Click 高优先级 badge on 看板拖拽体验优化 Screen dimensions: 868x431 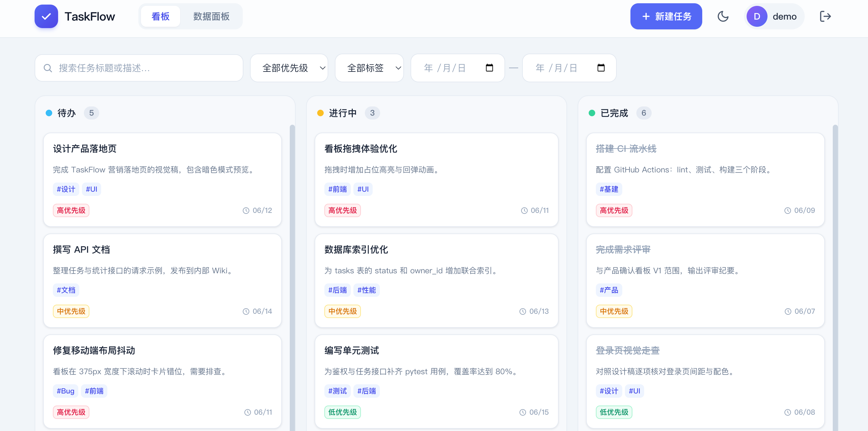click(x=342, y=211)
